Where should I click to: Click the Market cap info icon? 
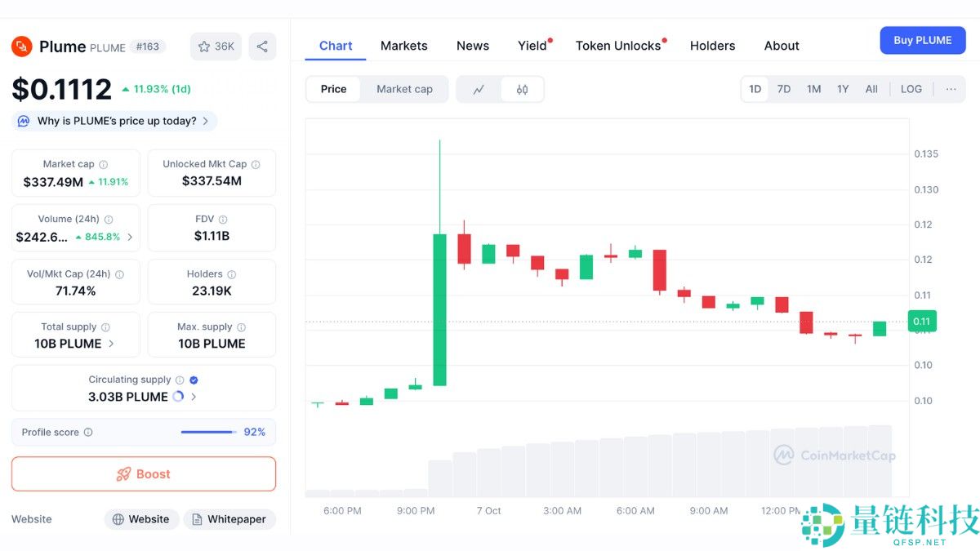(x=103, y=164)
